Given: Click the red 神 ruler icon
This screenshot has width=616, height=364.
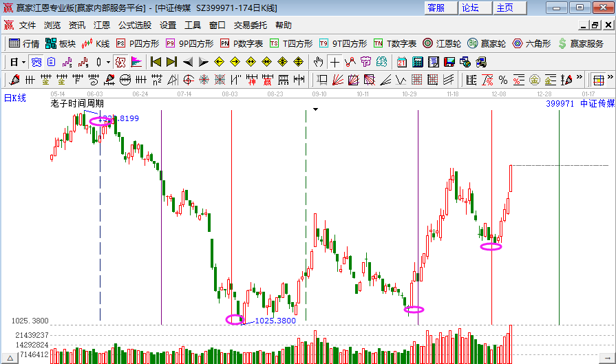Looking at the screenshot, I should 251,80.
